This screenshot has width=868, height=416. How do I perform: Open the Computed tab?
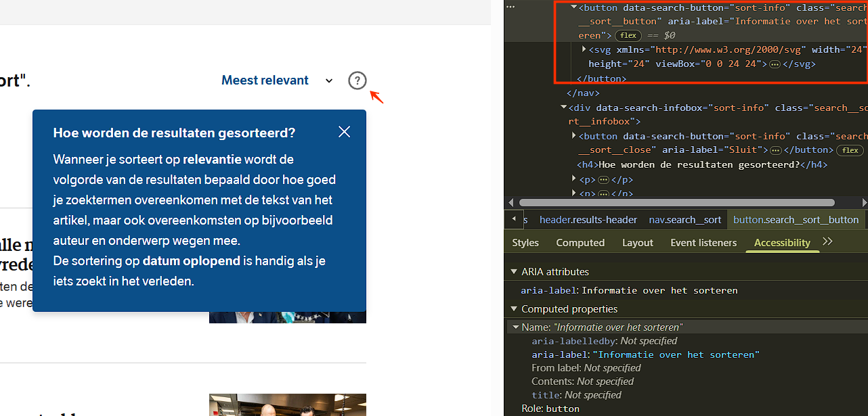pos(580,243)
